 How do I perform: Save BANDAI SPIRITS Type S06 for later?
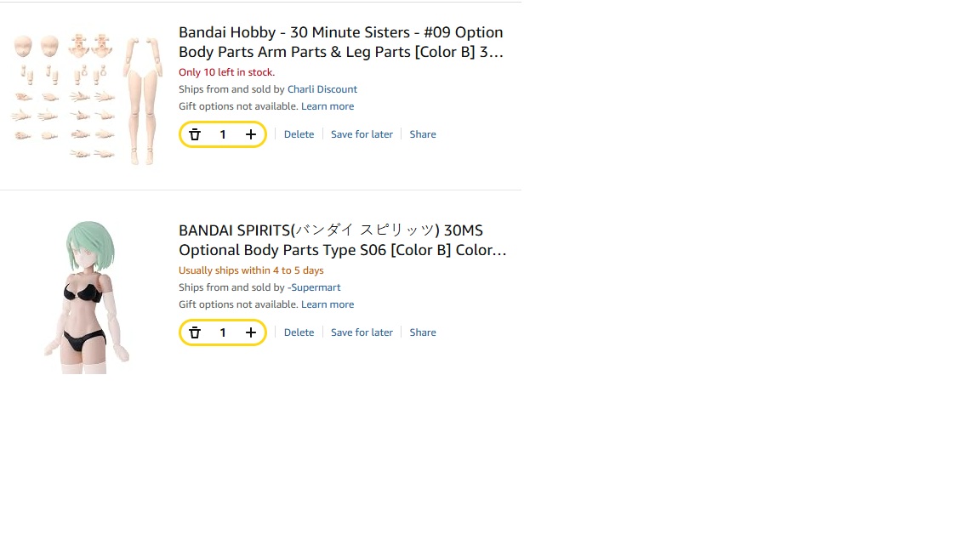click(x=362, y=332)
